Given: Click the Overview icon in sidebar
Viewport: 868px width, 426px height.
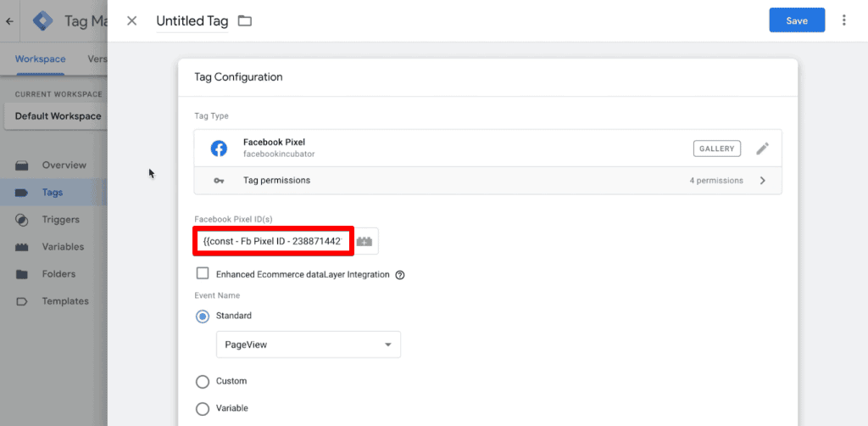Looking at the screenshot, I should pyautogui.click(x=21, y=165).
